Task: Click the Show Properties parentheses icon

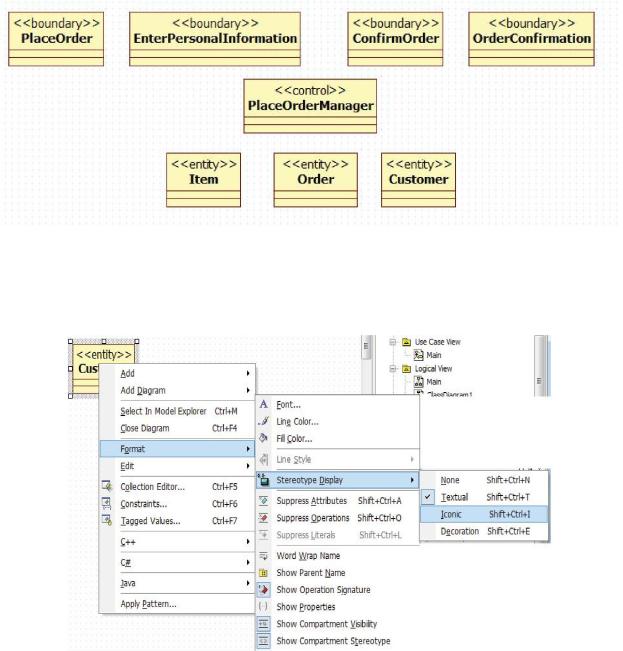Action: pos(264,607)
